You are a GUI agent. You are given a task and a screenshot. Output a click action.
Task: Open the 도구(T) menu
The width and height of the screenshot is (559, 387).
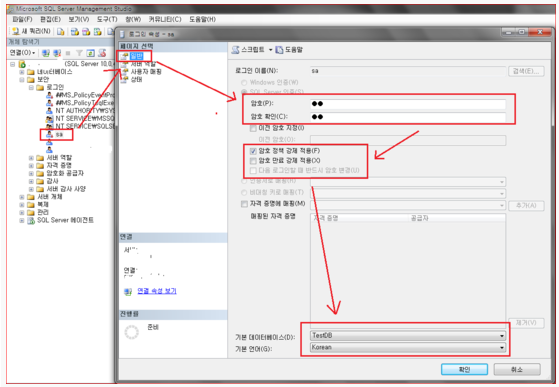point(107,20)
